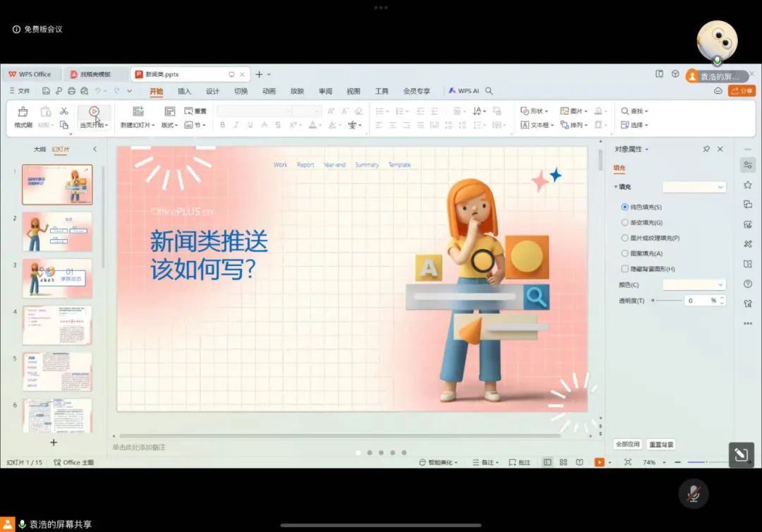
Task: Start slideshow from current slide (当页开始)
Action: (x=94, y=112)
